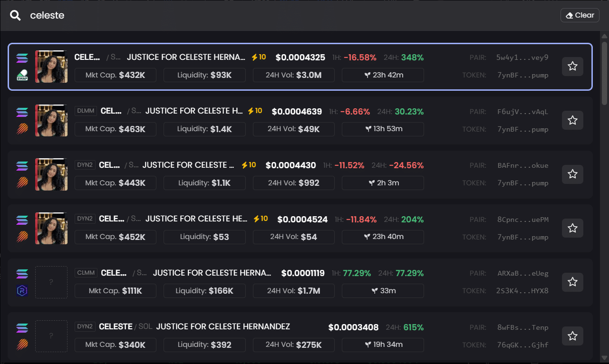Click Solana chain icon on last row
This screenshot has width=609, height=364.
[22, 327]
